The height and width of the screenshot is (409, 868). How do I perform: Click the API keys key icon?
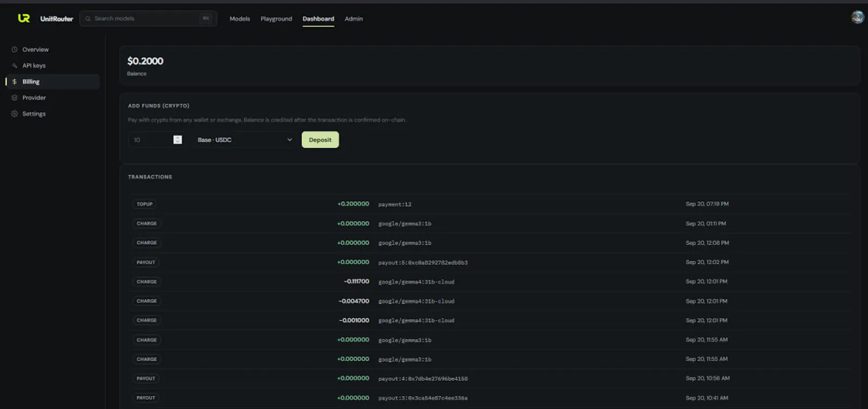(x=15, y=66)
